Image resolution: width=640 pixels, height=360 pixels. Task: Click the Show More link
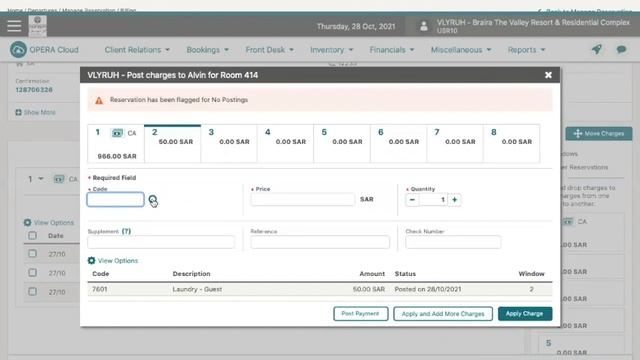(40, 112)
